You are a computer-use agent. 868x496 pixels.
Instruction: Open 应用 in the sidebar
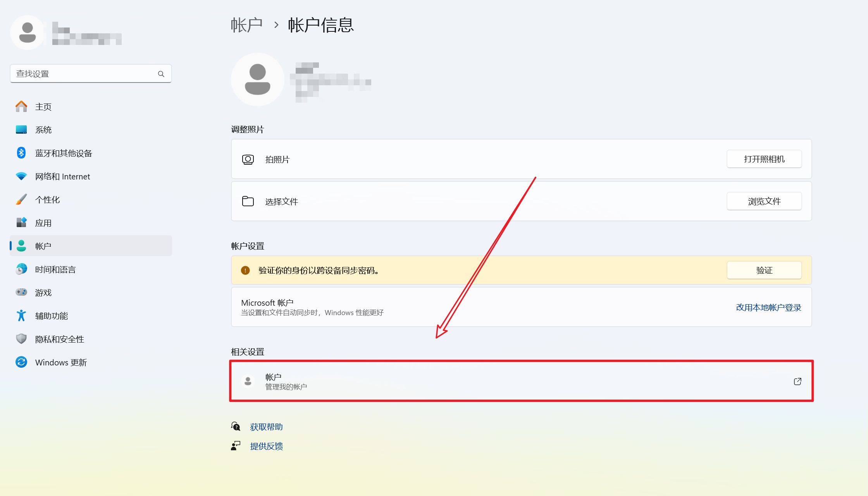(43, 223)
